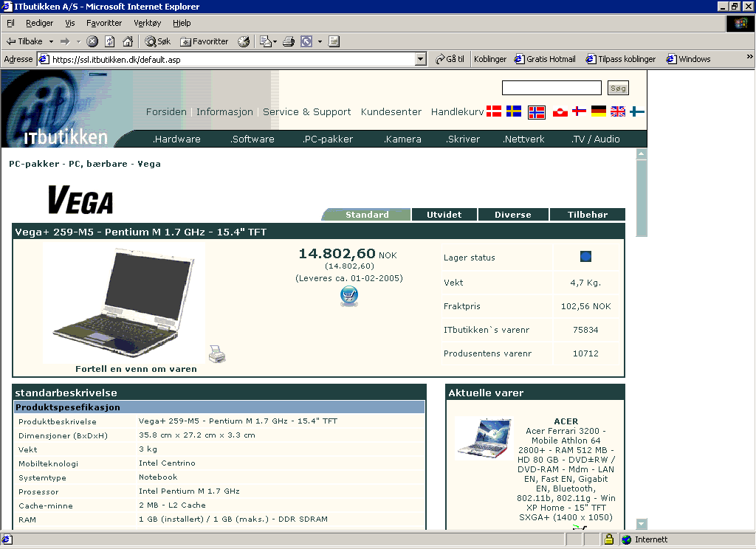Open the .PC-pakker category
This screenshot has width=756, height=549.
coord(328,139)
